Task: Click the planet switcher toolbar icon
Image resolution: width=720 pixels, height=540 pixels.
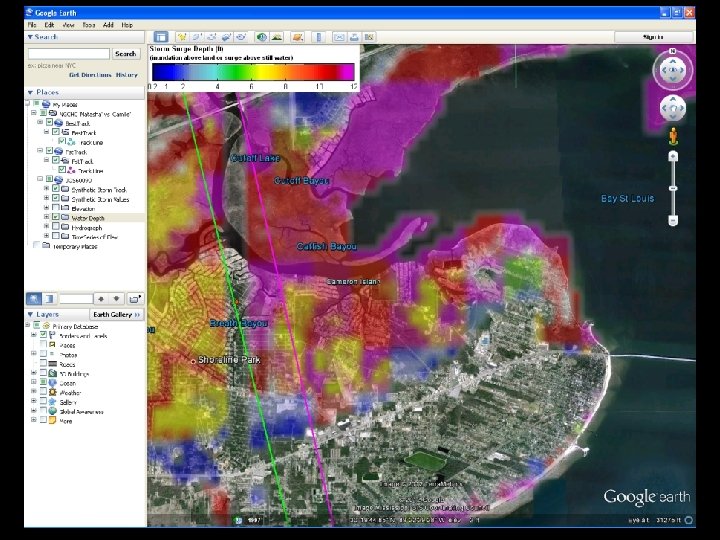Action: click(x=298, y=37)
